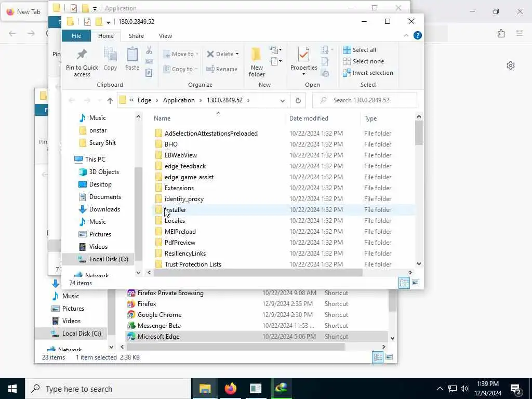Open Firefox settings gear icon
This screenshot has height=399, width=532.
(511, 65)
